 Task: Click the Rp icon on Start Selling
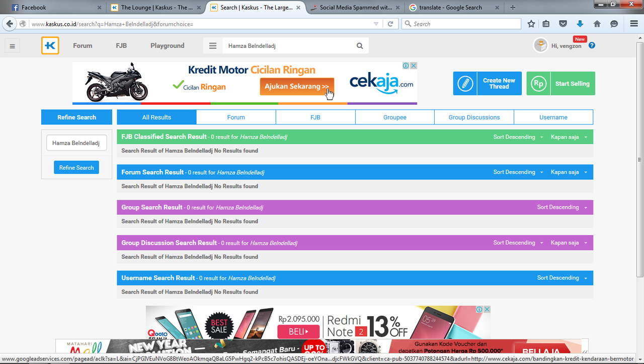coord(538,84)
